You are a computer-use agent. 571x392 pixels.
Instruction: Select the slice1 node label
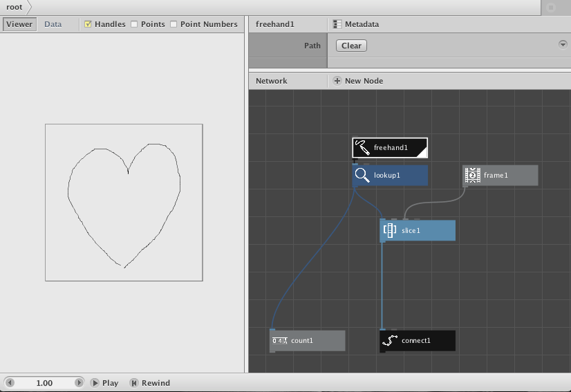411,230
